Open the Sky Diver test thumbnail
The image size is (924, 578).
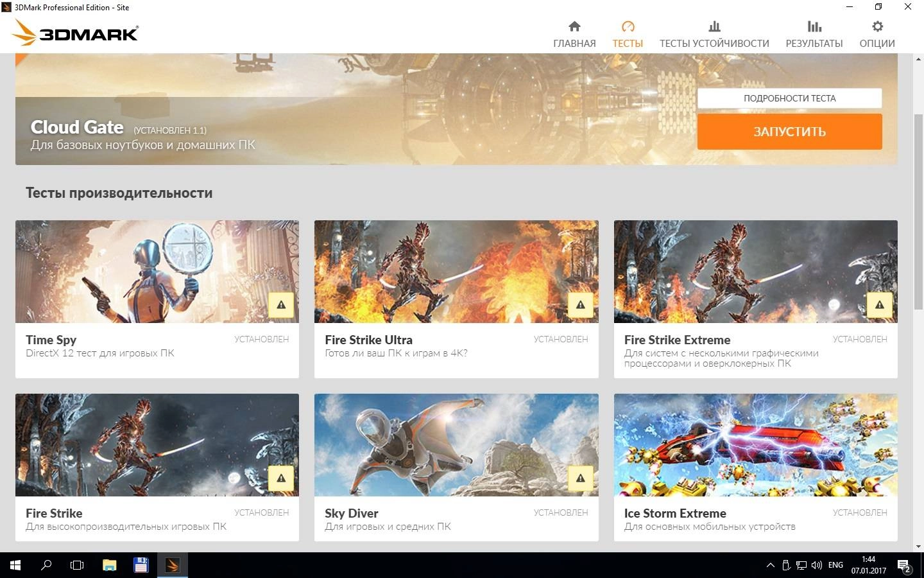(x=456, y=445)
